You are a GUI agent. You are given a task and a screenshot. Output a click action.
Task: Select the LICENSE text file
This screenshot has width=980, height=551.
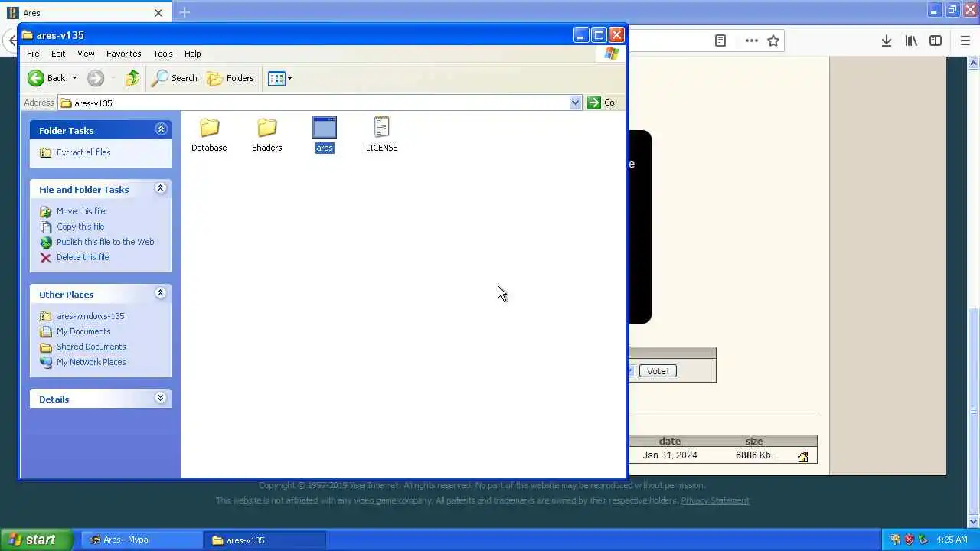pyautogui.click(x=381, y=135)
